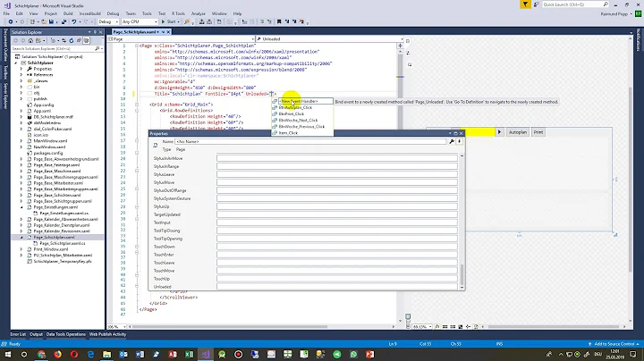Click the Autoplan button in designer
This screenshot has width=644, height=361.
coord(518,132)
